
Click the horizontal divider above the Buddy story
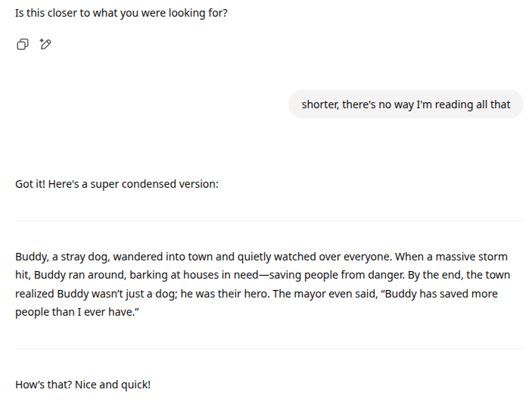pos(269,221)
